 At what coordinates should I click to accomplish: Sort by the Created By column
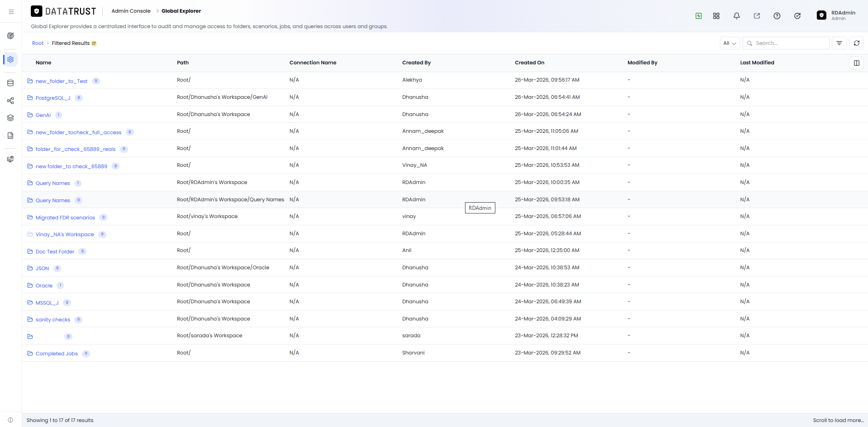[x=417, y=63]
